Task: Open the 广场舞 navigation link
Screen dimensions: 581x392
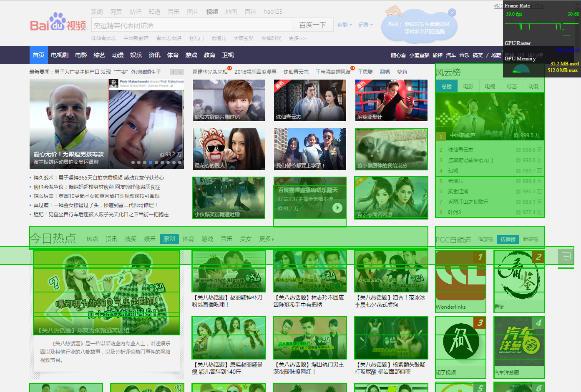Action: click(x=493, y=55)
